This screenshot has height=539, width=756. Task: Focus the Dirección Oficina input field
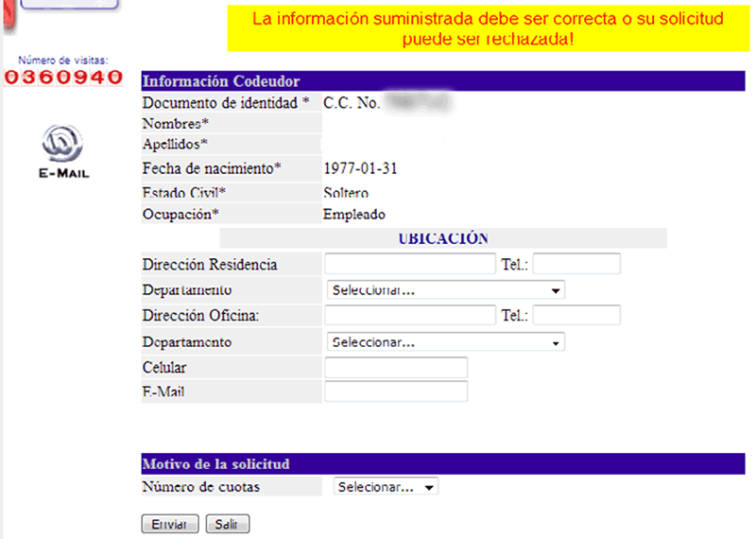[410, 315]
